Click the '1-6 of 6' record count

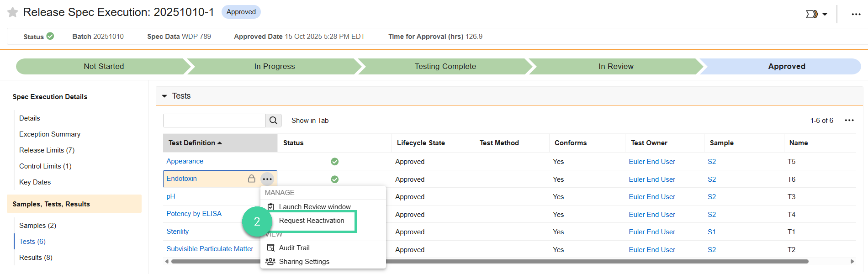pyautogui.click(x=822, y=121)
